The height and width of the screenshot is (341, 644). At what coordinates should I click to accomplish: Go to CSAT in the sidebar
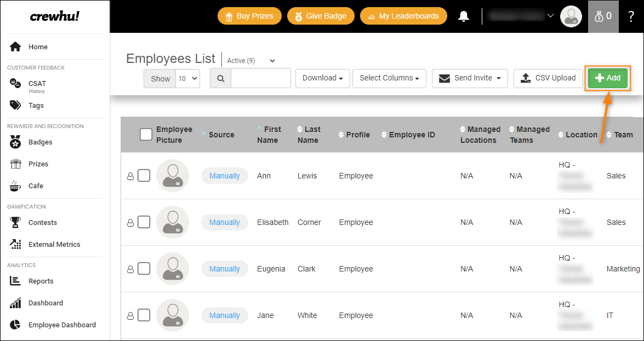pos(37,83)
